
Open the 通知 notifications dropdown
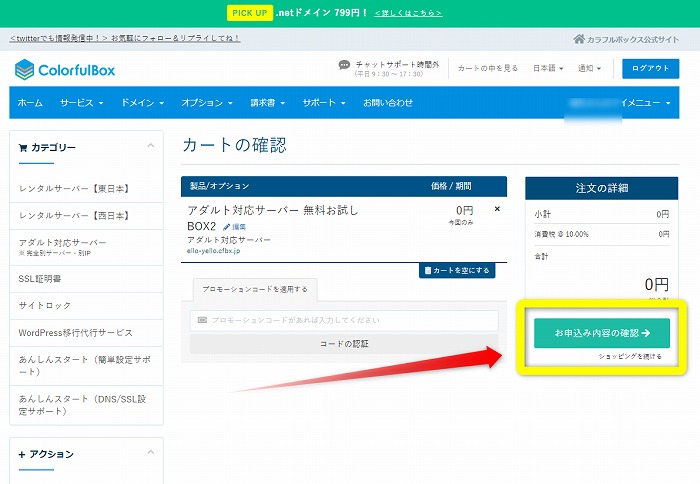590,68
